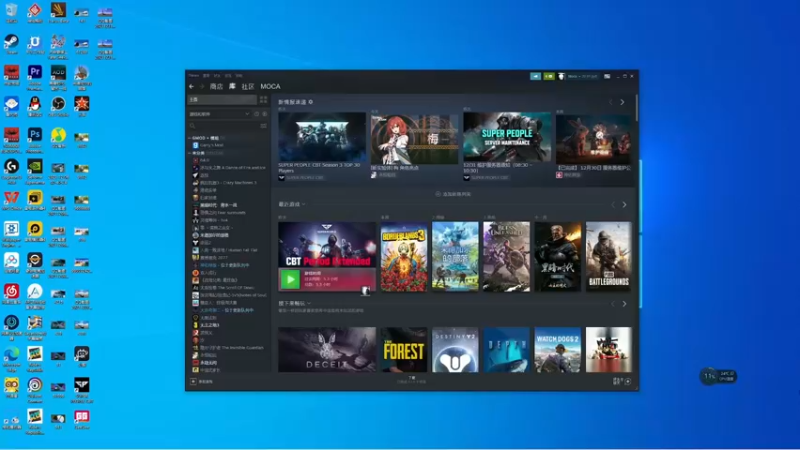800x450 pixels.
Task: Select the Recycle Bin desktop icon
Action: click(11, 13)
